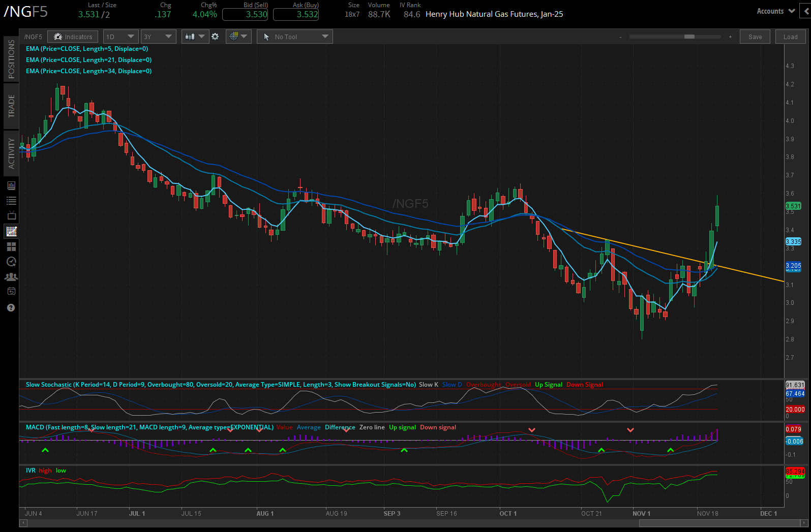Click the calendar events icon in sidebar

pos(11,292)
